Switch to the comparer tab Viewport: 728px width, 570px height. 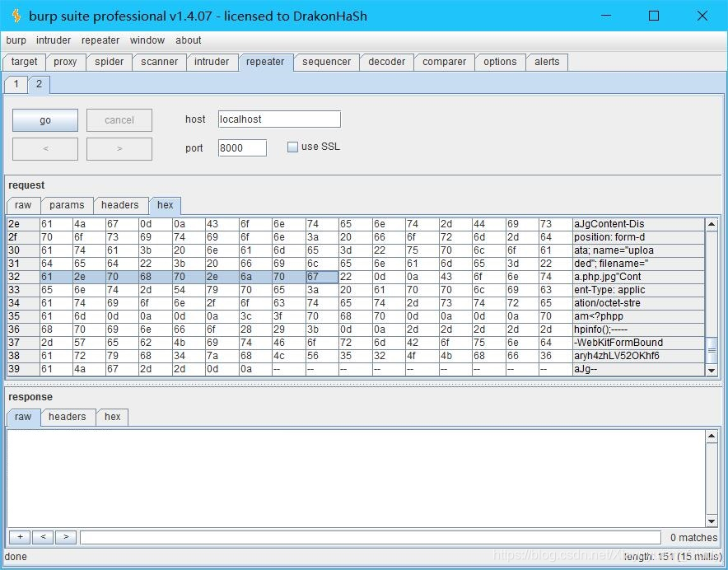(x=444, y=62)
